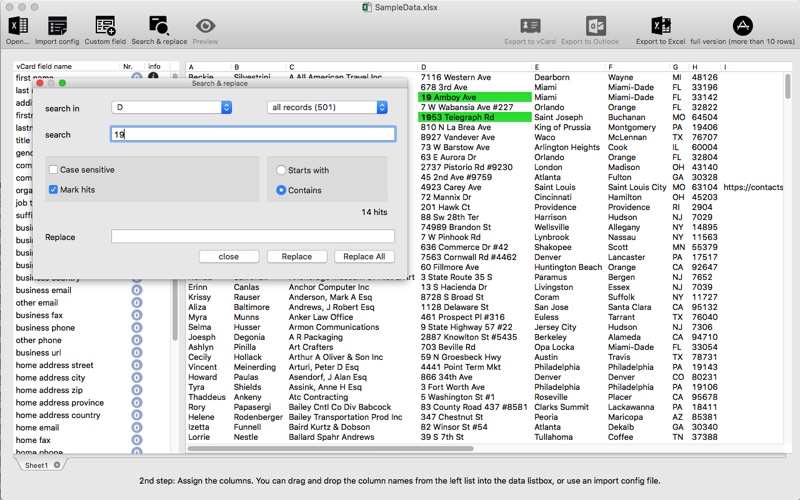This screenshot has height=500, width=800.
Task: Click the cell Clarks Summit
Action: coord(561,407)
